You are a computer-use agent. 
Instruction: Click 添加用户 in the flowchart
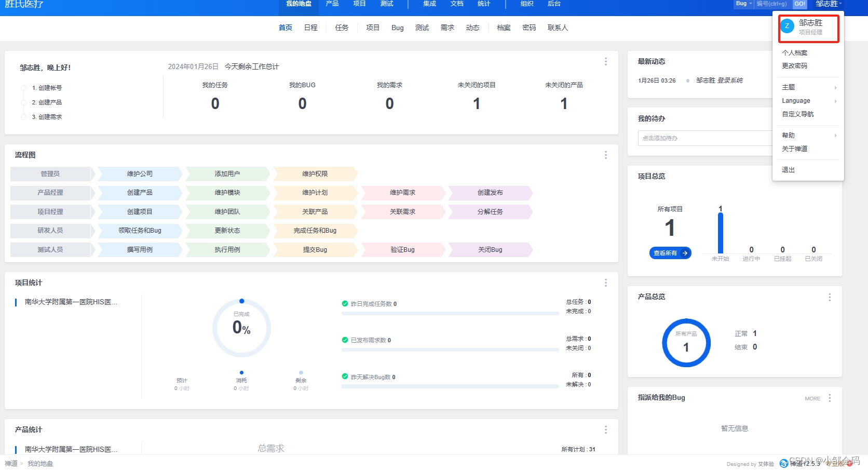coord(227,174)
